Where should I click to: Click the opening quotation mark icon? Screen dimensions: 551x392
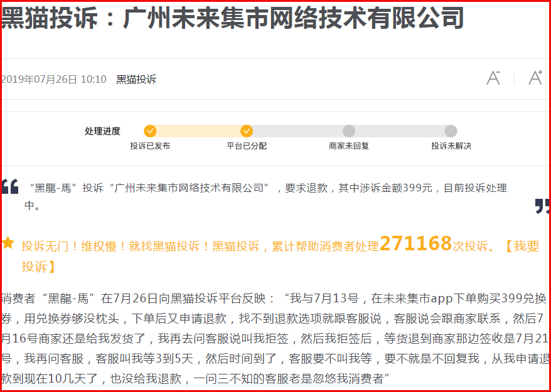pos(10,186)
